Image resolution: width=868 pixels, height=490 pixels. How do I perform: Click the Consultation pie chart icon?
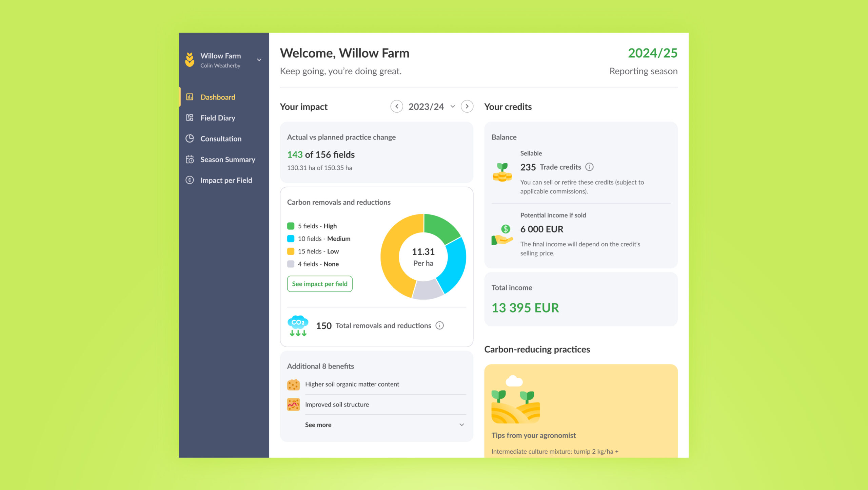click(190, 138)
